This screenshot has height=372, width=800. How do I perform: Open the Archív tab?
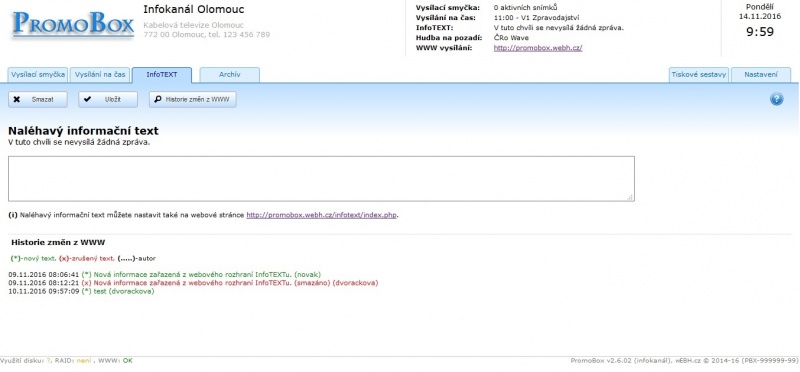230,75
